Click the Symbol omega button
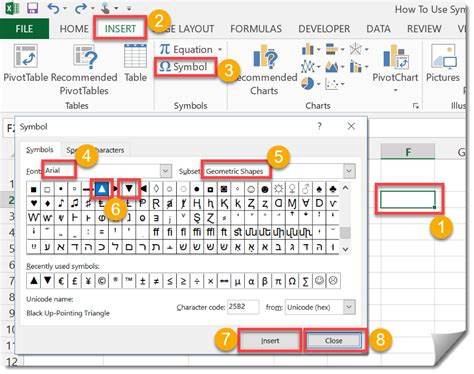Viewport: 474px width, 374px height. (x=183, y=67)
